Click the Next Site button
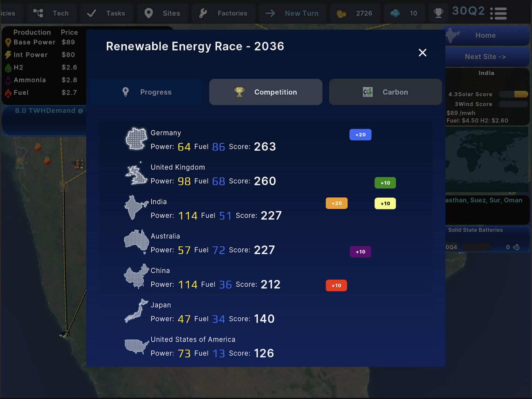This screenshot has width=532, height=399. [x=485, y=57]
